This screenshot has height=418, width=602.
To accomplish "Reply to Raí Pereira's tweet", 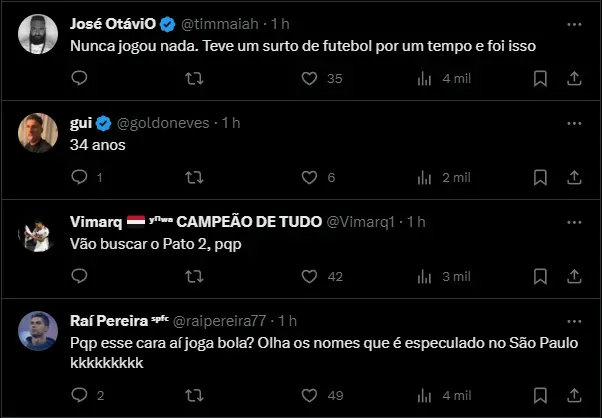I will (x=80, y=395).
